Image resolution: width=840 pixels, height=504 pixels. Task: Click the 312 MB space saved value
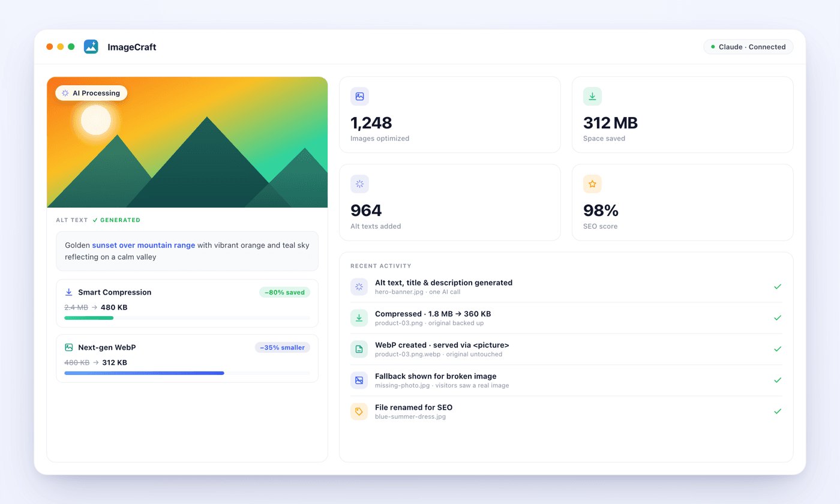[610, 123]
